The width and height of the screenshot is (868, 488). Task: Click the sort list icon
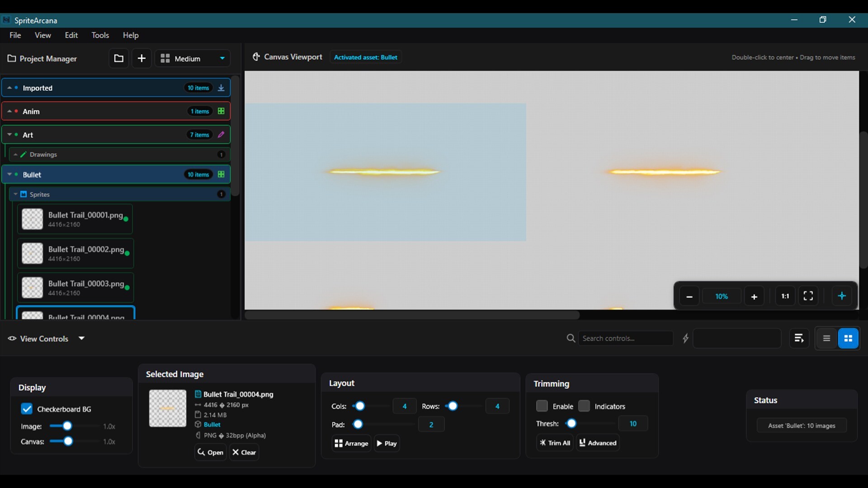[x=799, y=338]
